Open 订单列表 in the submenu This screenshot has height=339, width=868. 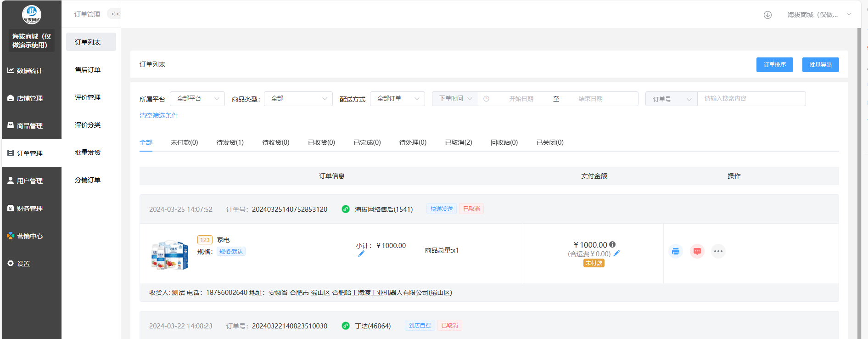coord(91,42)
